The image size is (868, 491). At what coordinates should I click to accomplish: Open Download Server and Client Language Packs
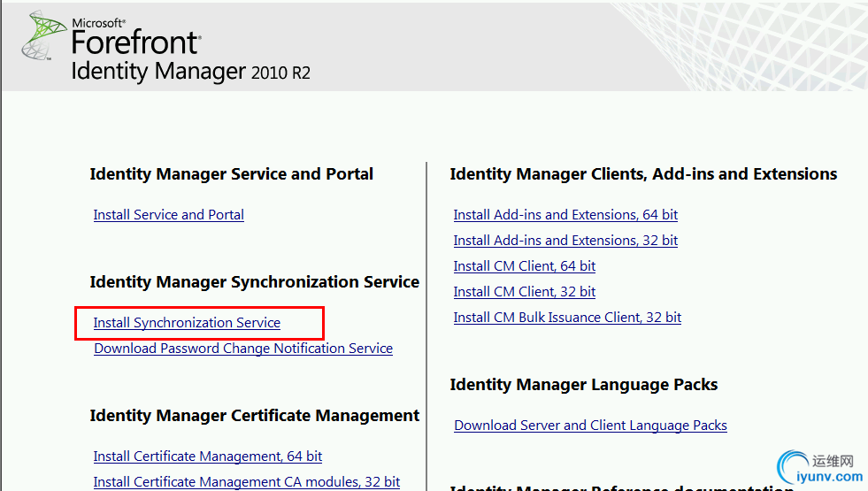click(x=590, y=426)
